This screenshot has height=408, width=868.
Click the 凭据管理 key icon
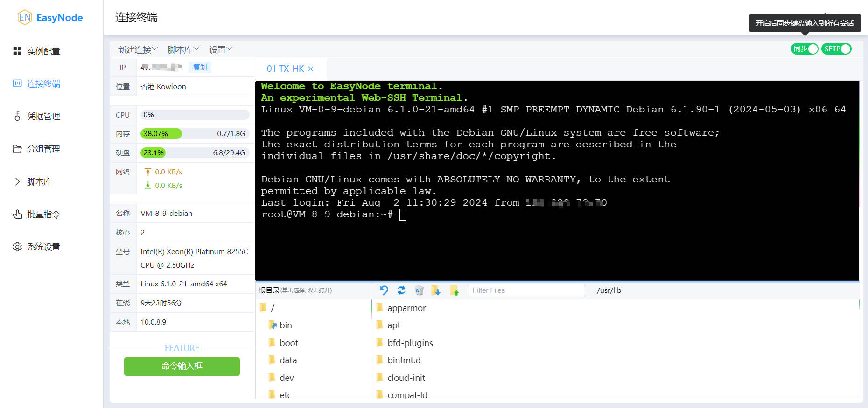coord(17,116)
